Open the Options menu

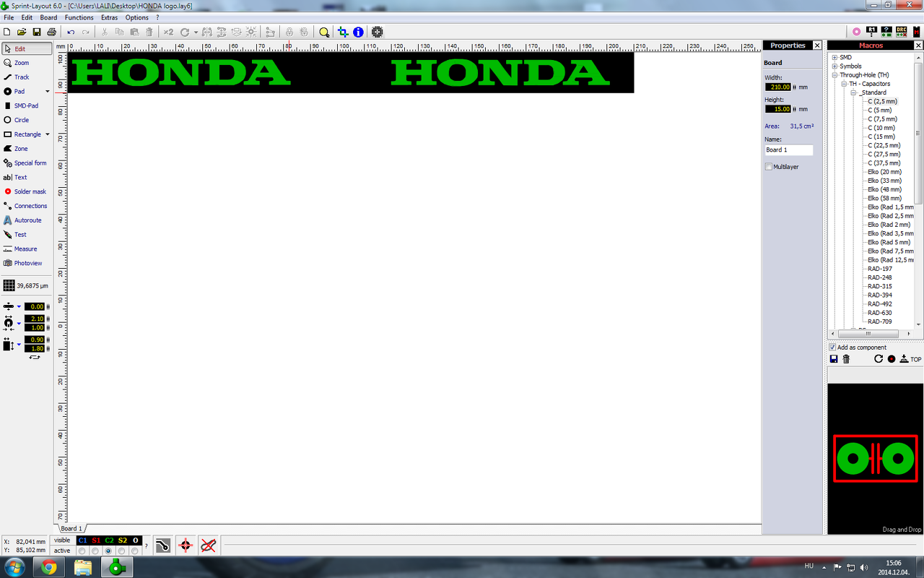[137, 17]
